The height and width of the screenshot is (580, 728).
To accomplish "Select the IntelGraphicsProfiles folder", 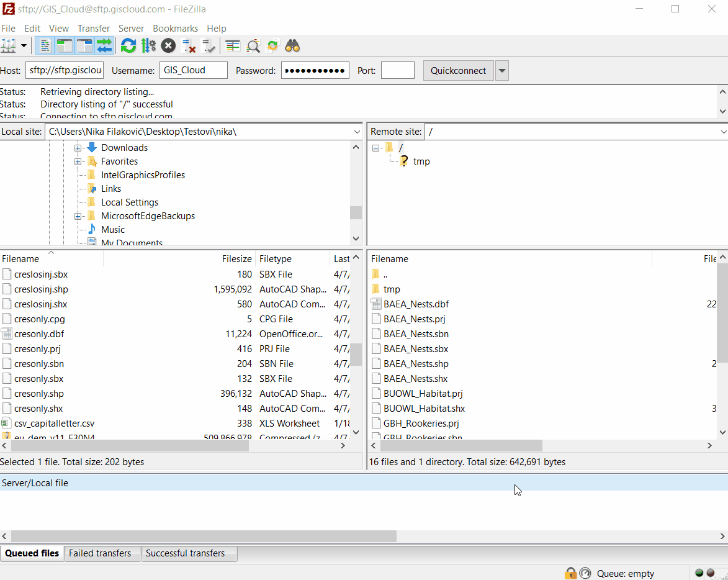I will [143, 175].
